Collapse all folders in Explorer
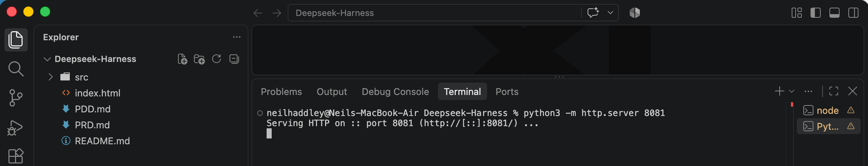This screenshot has width=868, height=166. 234,59
